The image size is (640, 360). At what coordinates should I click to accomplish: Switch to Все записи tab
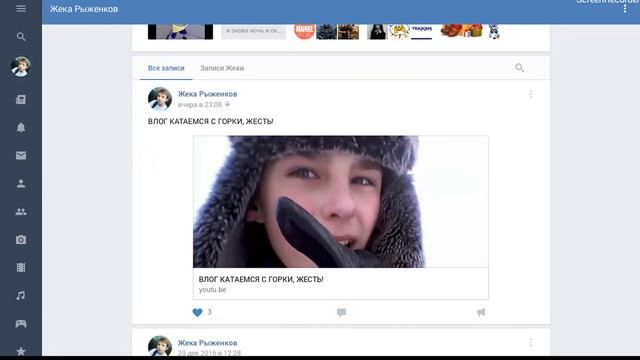166,68
